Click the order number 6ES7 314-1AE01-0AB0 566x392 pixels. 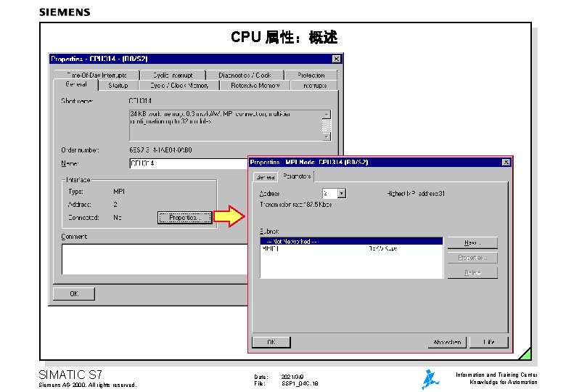pos(160,150)
